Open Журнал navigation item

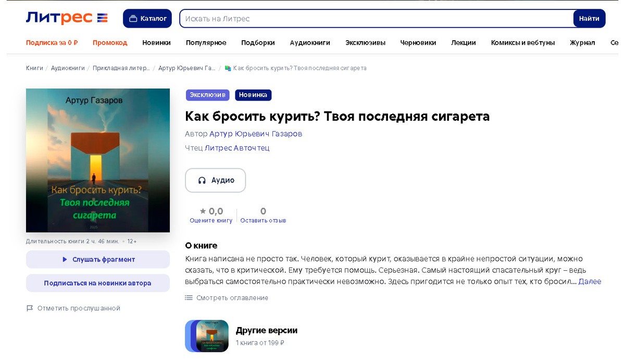[x=582, y=43]
